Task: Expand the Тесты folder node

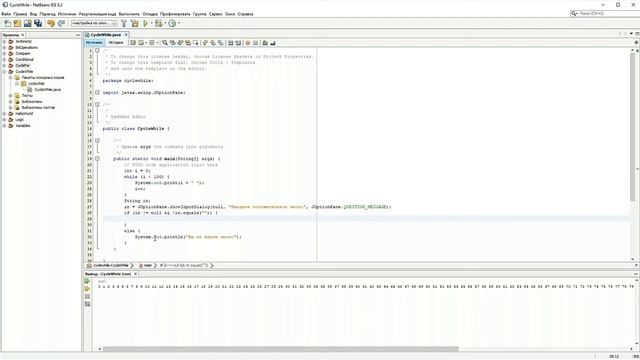Action: pos(11,96)
